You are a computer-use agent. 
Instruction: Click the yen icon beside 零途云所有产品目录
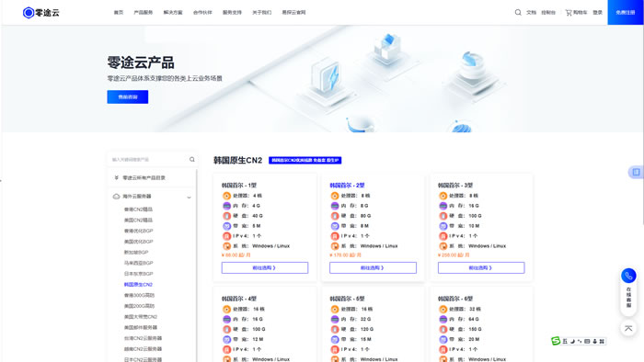(116, 177)
